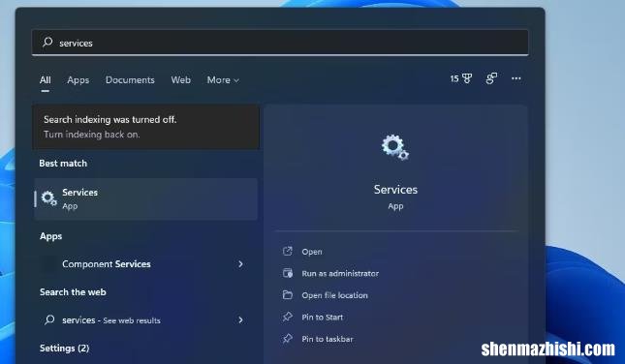Click the Search the web heading
Screen dimensions: 625x364
[73, 292]
